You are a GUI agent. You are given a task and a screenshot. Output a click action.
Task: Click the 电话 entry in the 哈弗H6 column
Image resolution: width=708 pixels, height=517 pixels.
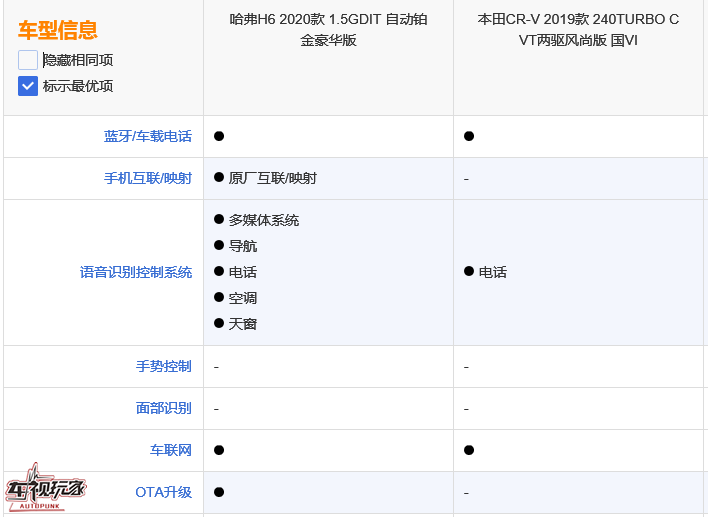[x=243, y=272]
